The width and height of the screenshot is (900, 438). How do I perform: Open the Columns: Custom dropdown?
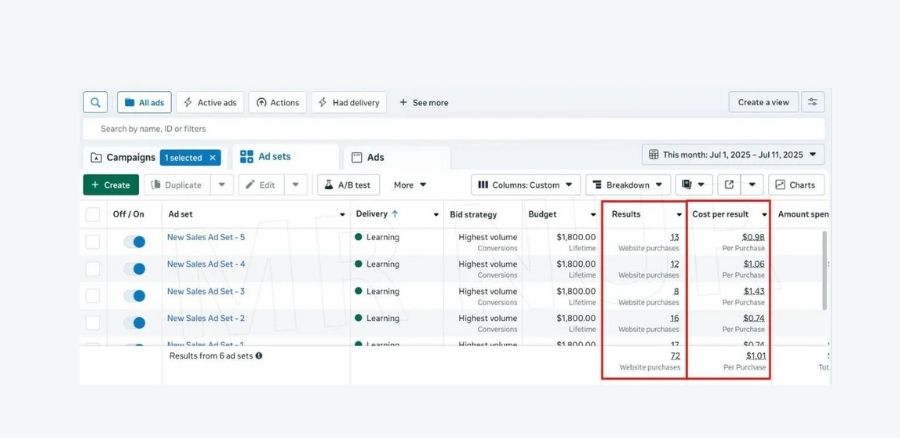[x=526, y=185]
